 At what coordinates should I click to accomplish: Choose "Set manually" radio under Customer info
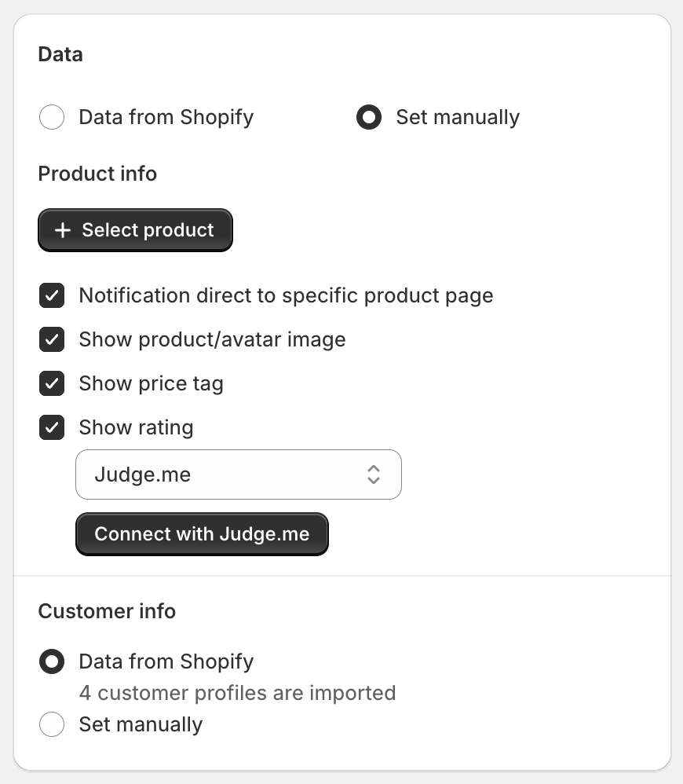pyautogui.click(x=52, y=724)
